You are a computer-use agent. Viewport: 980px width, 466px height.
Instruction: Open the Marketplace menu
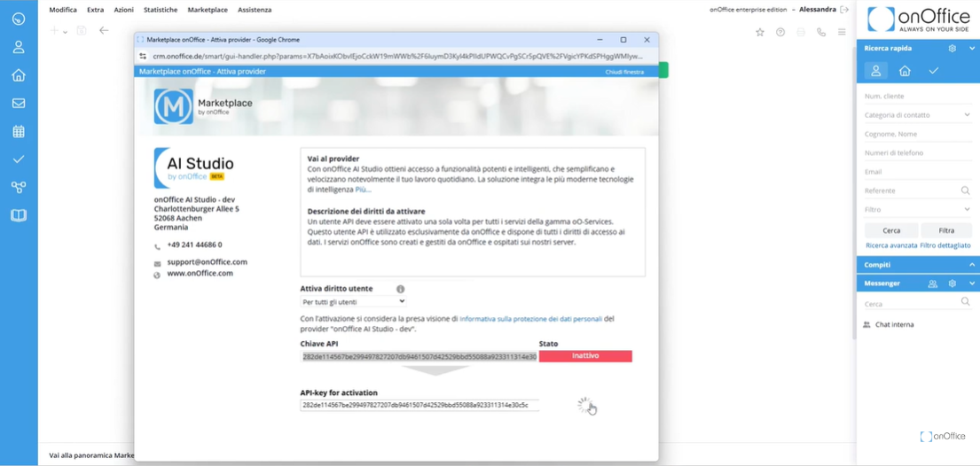tap(208, 10)
